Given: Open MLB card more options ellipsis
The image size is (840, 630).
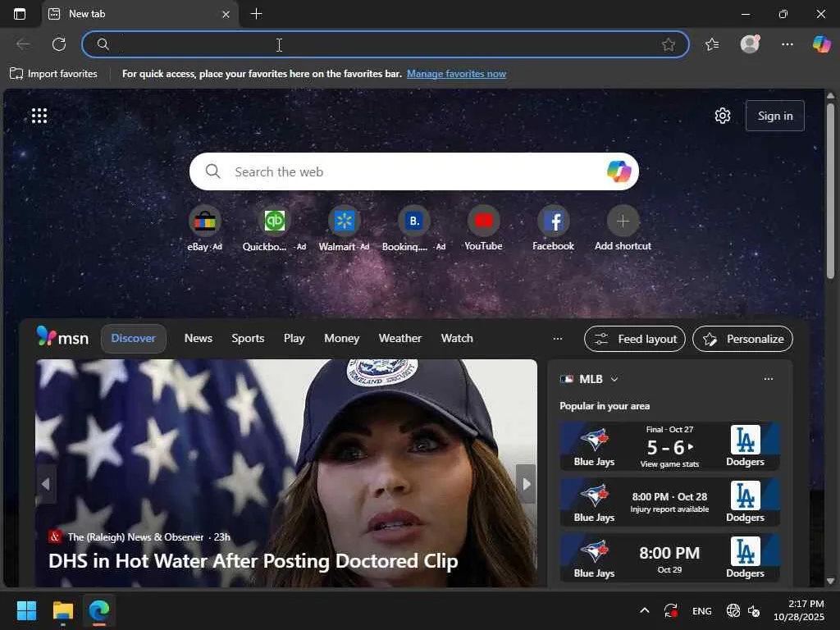Looking at the screenshot, I should tap(768, 379).
